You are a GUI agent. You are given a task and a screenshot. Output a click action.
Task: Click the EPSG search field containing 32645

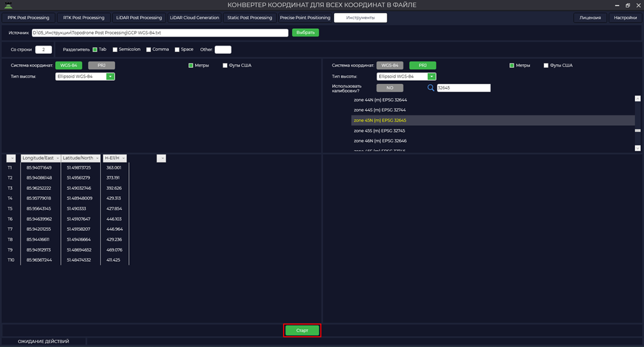pyautogui.click(x=464, y=88)
